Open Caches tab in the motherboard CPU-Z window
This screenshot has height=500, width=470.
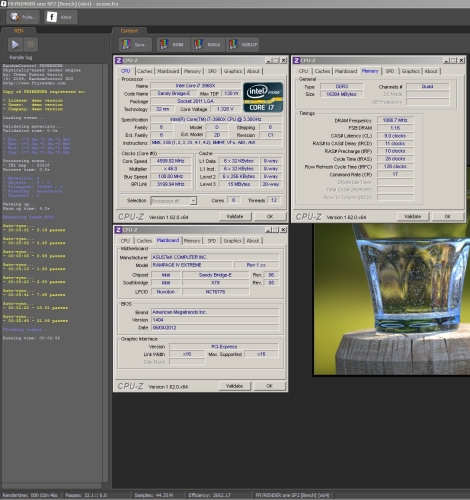[x=144, y=241]
